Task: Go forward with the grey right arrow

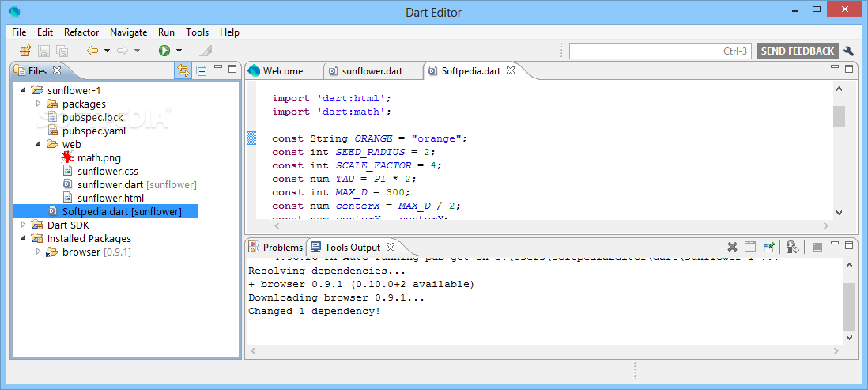Action: tap(123, 51)
